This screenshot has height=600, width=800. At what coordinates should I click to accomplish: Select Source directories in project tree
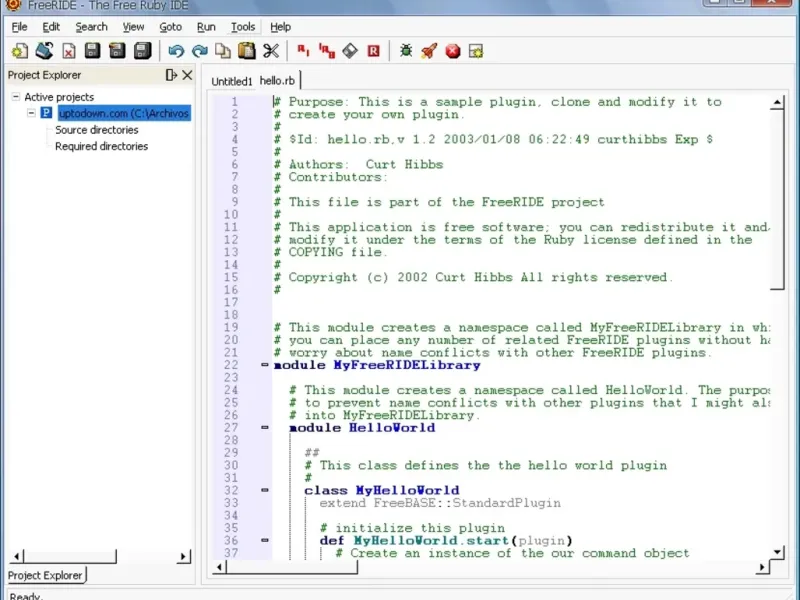[x=96, y=130]
